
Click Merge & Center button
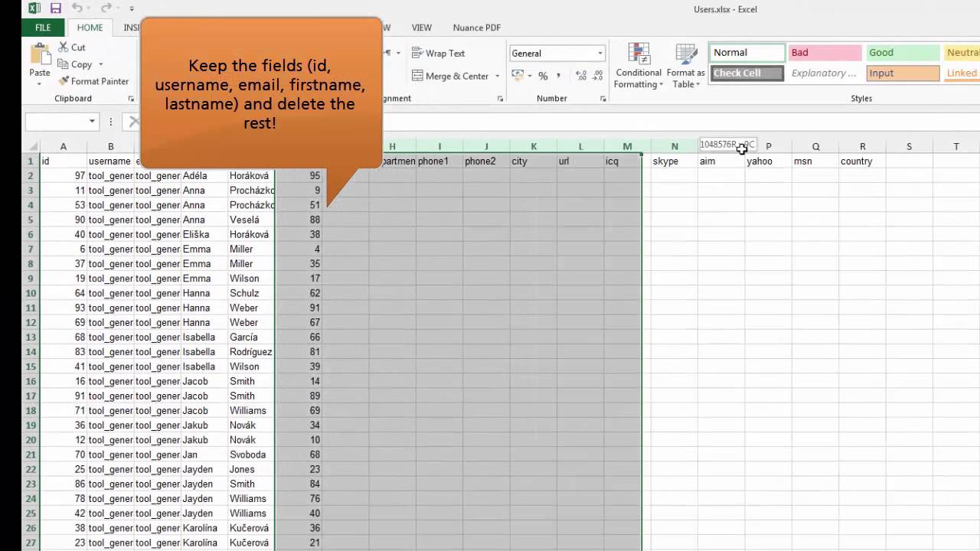(x=450, y=76)
